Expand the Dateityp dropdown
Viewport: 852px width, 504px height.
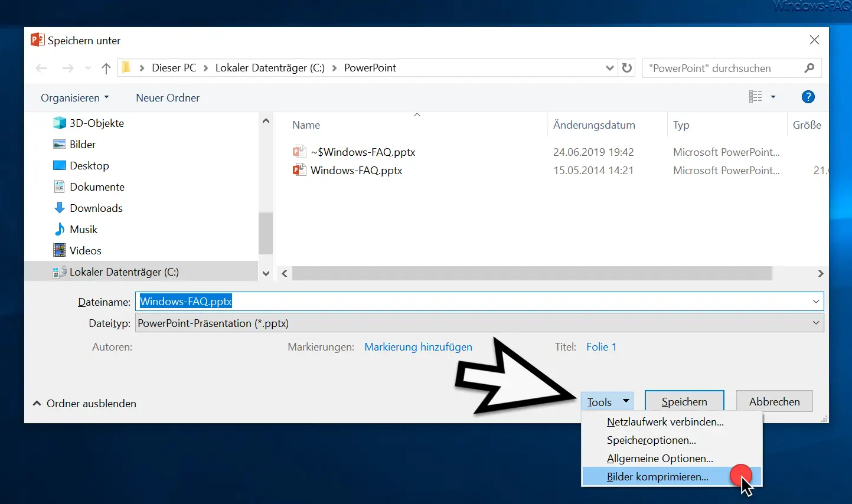816,323
